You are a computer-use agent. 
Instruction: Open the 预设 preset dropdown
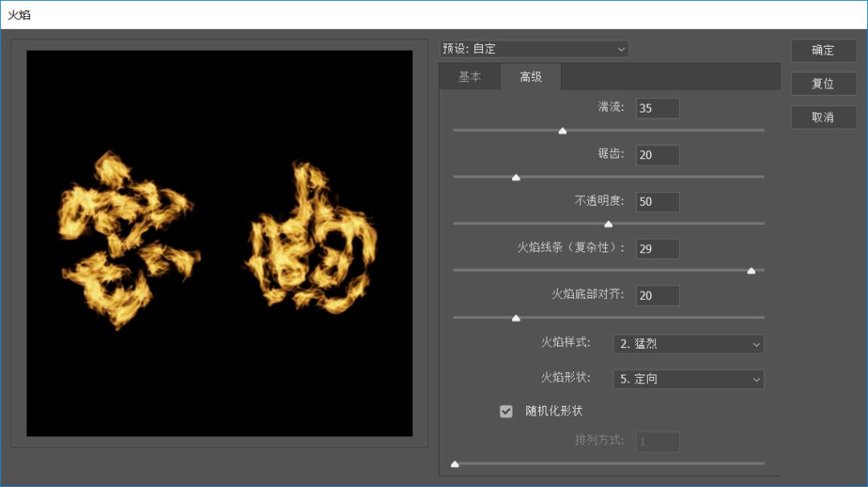[534, 49]
